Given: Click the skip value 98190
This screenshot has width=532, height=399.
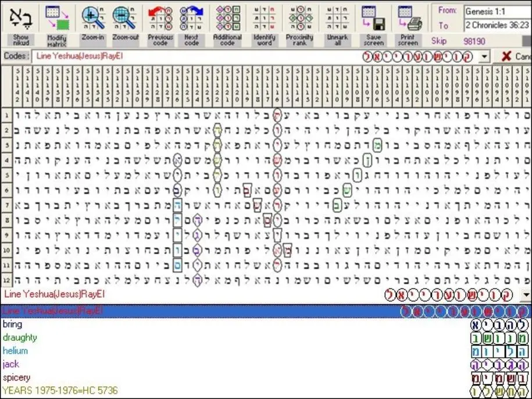Looking at the screenshot, I should pyautogui.click(x=474, y=41).
